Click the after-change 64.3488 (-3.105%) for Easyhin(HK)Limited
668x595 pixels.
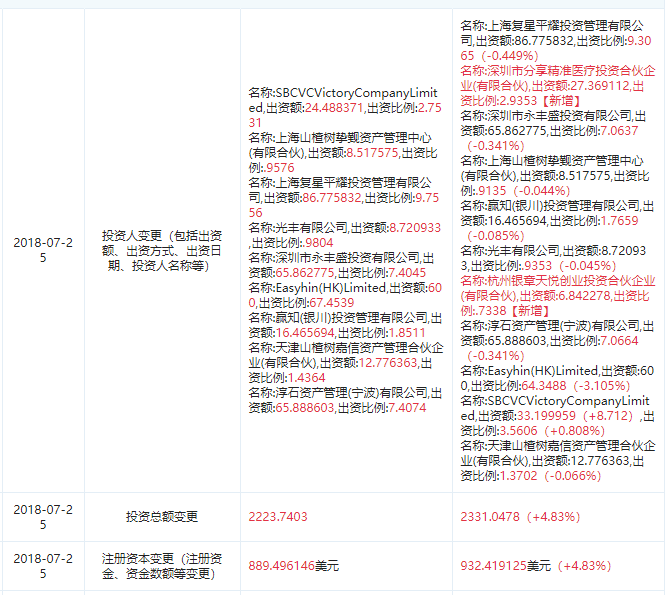click(x=575, y=386)
